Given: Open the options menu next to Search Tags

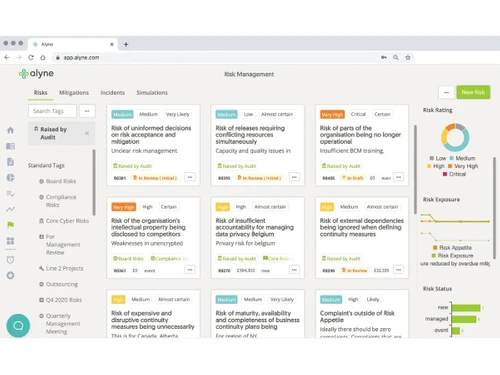Looking at the screenshot, I should click(x=87, y=111).
